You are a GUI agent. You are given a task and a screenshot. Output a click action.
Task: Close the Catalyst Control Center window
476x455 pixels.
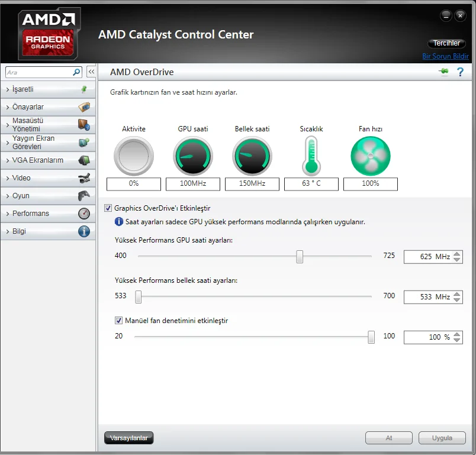460,16
